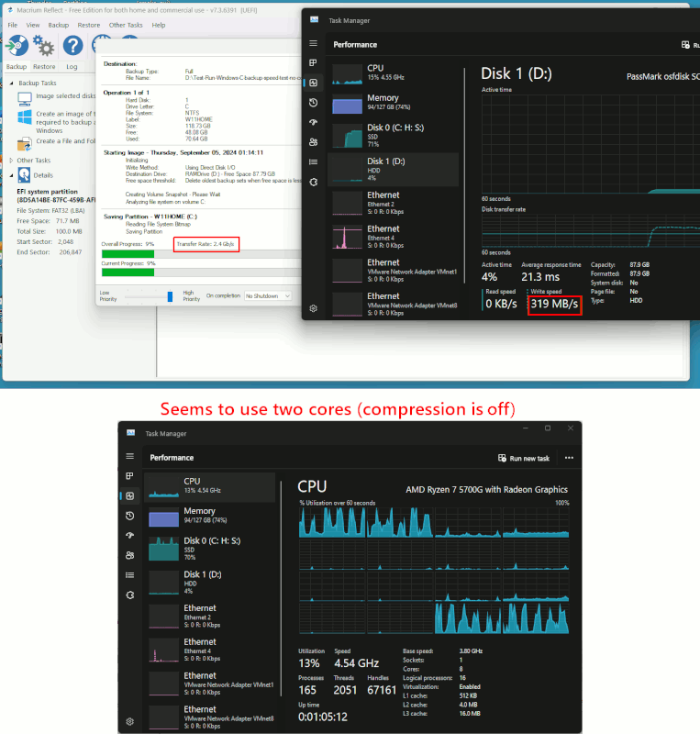Collapse the Backup Tasks tree section
The width and height of the screenshot is (700, 734).
click(x=12, y=83)
